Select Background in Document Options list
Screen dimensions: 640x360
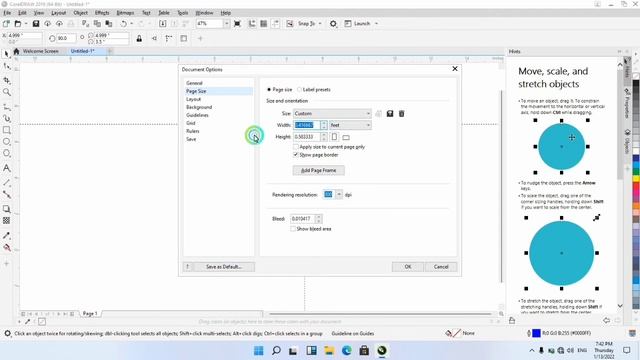click(199, 107)
